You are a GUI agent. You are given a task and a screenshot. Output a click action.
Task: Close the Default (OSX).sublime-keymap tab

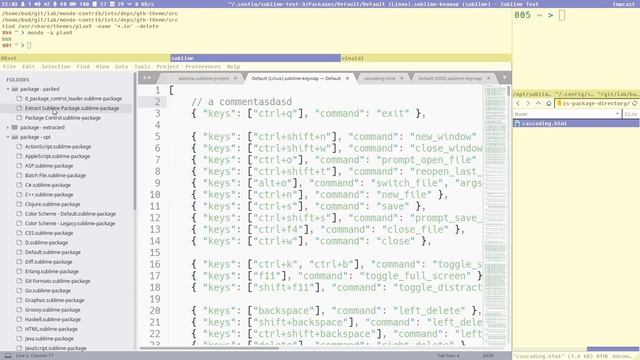[x=489, y=78]
